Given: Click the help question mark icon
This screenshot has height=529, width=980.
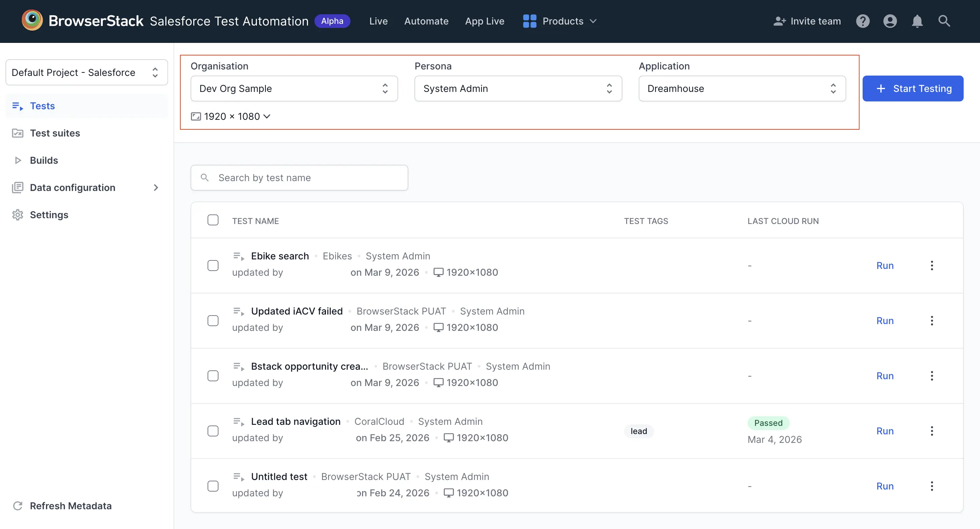Looking at the screenshot, I should [863, 21].
